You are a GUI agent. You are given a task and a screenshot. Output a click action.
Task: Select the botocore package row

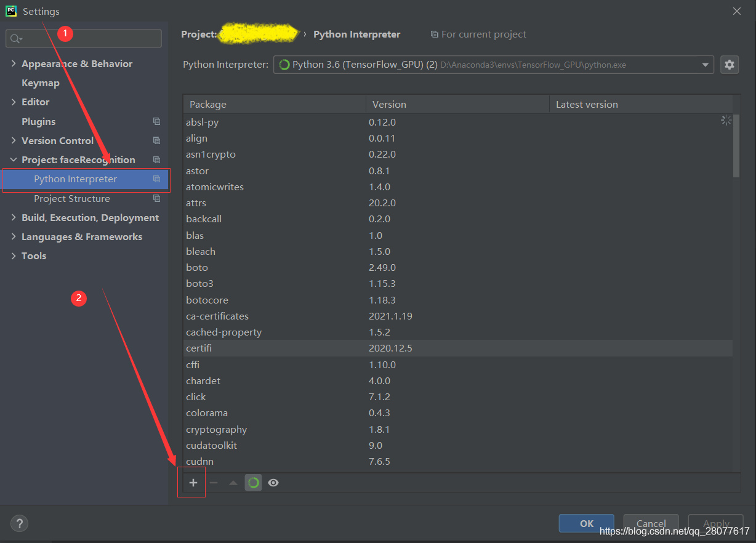click(x=457, y=300)
